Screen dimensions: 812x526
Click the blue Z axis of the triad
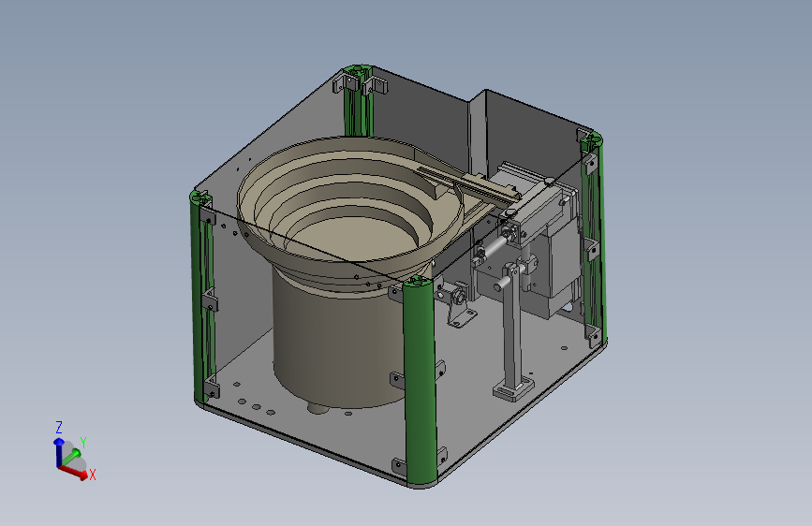tap(58, 451)
